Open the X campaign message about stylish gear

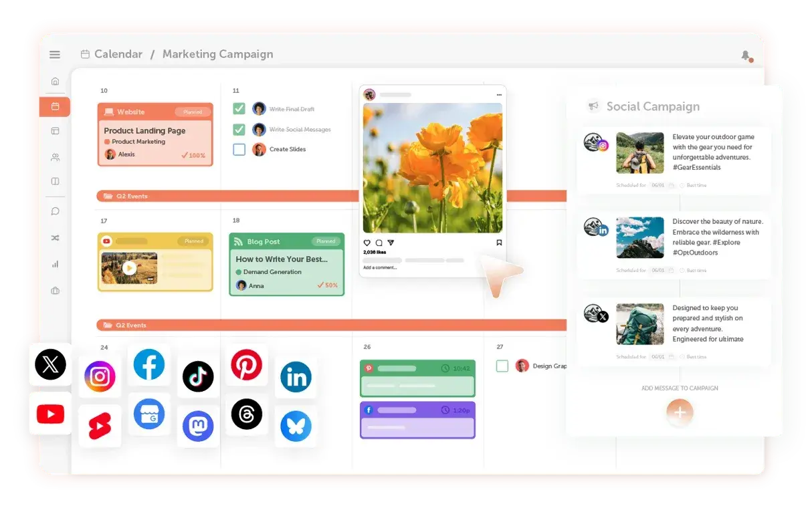(x=674, y=332)
